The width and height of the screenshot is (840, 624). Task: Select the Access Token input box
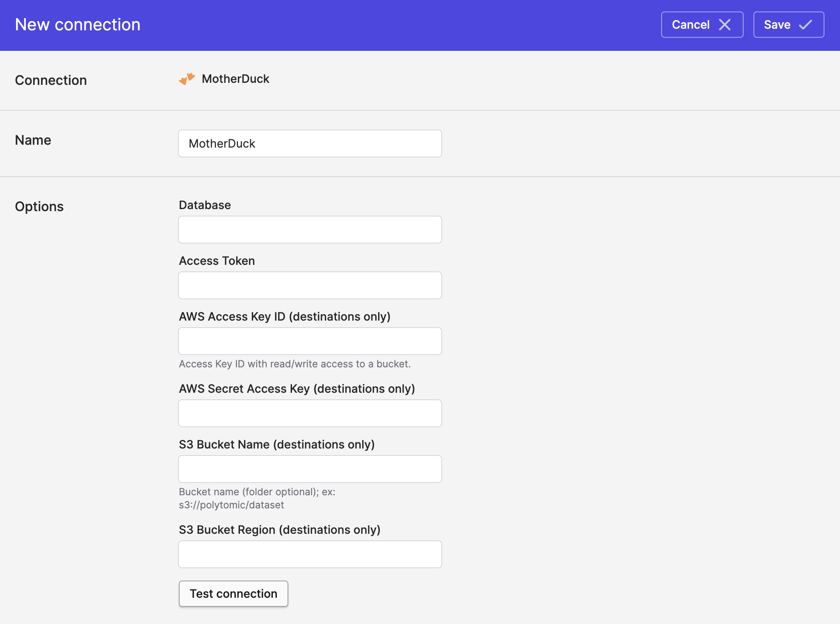310,285
